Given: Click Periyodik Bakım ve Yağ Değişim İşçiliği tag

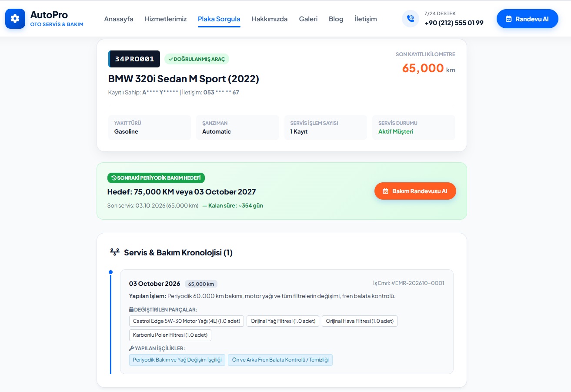Looking at the screenshot, I should tap(177, 360).
